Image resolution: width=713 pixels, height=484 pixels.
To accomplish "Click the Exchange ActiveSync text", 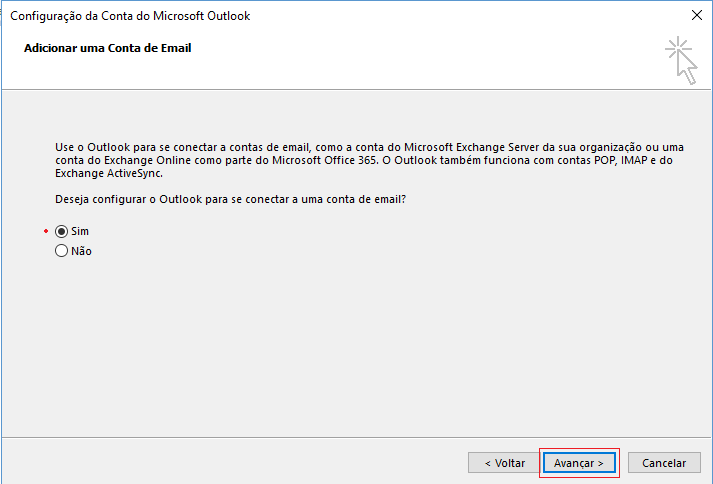I will pyautogui.click(x=109, y=173).
